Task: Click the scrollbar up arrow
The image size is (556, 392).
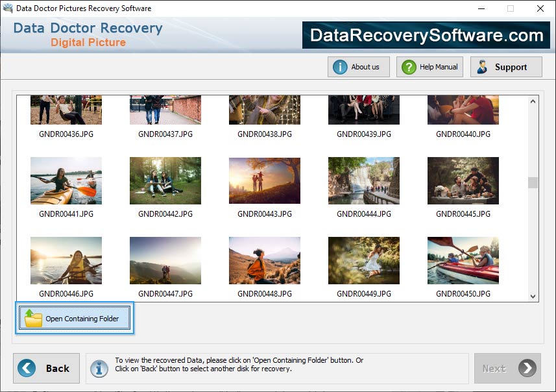Action: pyautogui.click(x=533, y=101)
